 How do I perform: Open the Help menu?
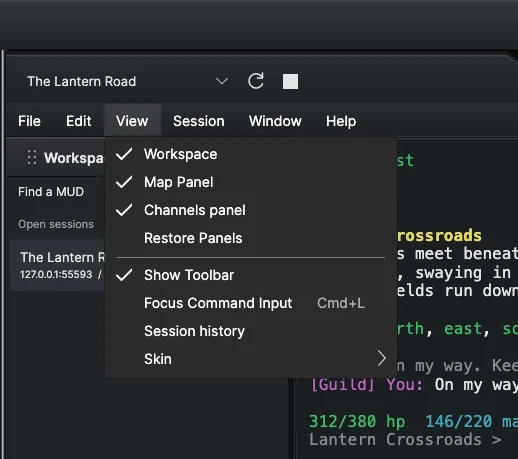point(341,121)
